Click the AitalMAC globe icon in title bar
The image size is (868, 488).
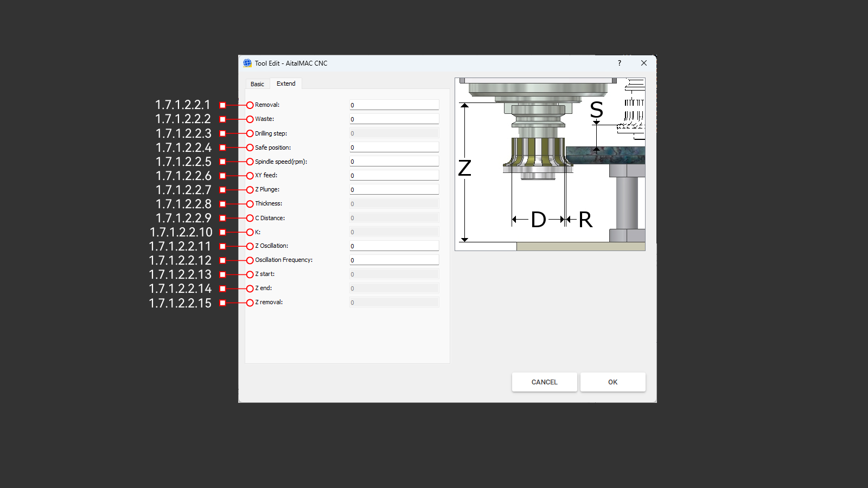point(247,63)
